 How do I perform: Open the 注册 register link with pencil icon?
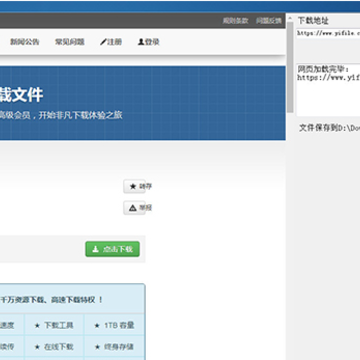point(111,42)
